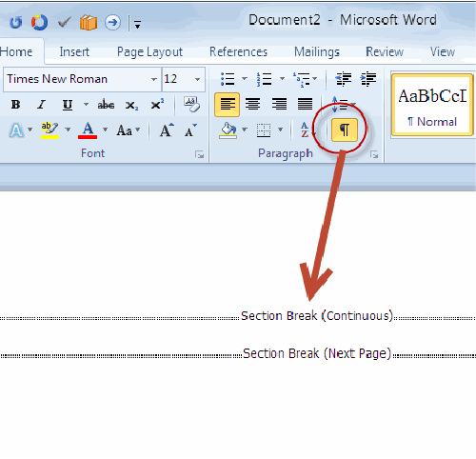Screen dimensions: 476x459
Task: Open the Page Layout tab
Action: (x=149, y=52)
